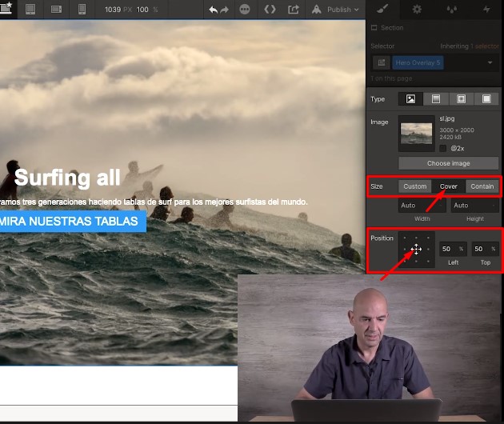Screen dimensions: 504x424
Task: Set background size to Custom
Action: [414, 186]
